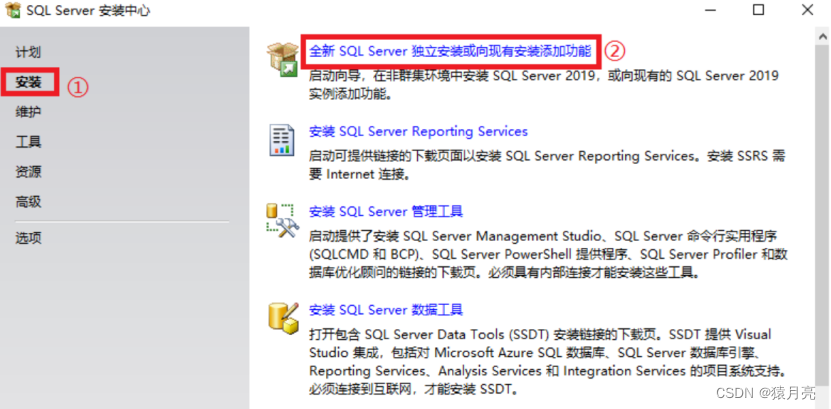The image size is (831, 409).
Task: Open the 工具 section
Action: coord(28,141)
